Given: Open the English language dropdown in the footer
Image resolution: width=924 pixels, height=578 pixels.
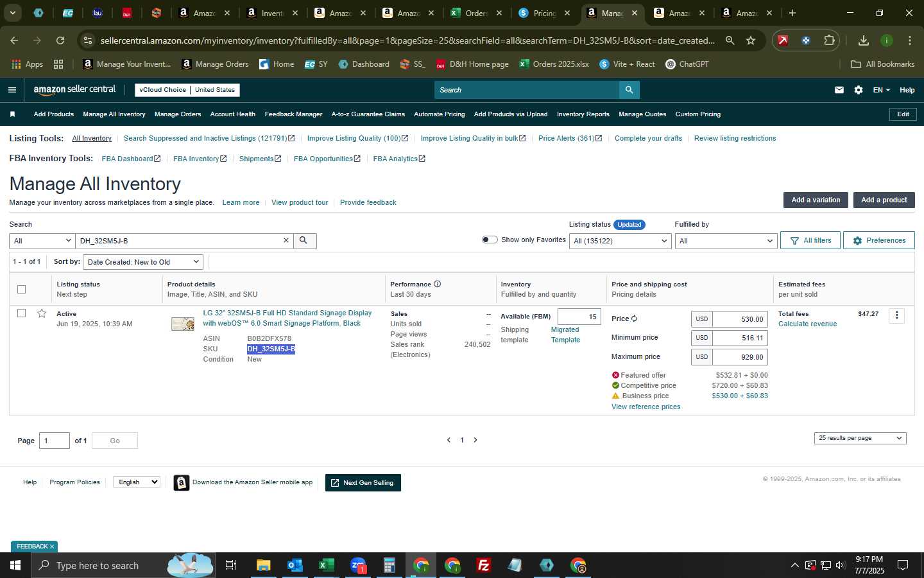Looking at the screenshot, I should (136, 482).
